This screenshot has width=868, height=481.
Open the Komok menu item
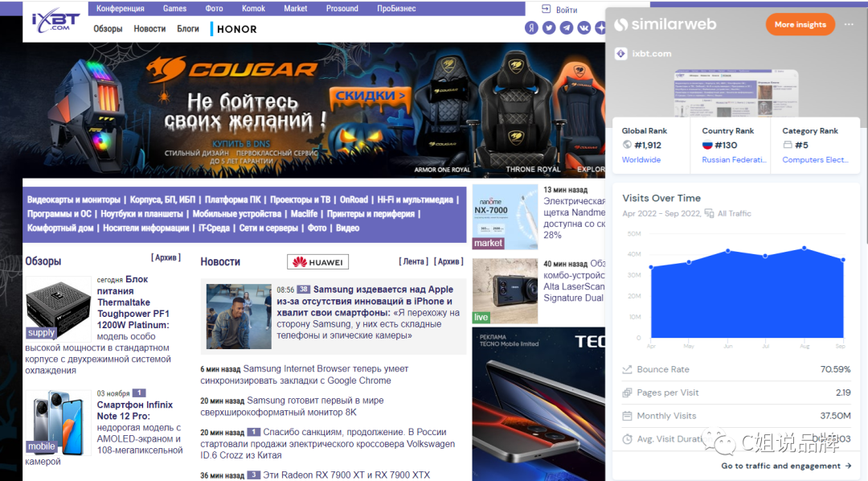point(253,8)
